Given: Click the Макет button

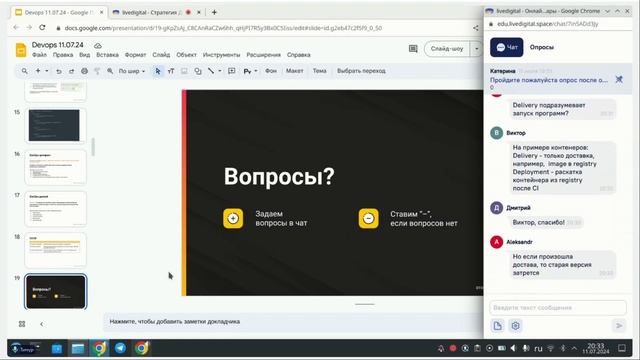Looking at the screenshot, I should coord(294,71).
